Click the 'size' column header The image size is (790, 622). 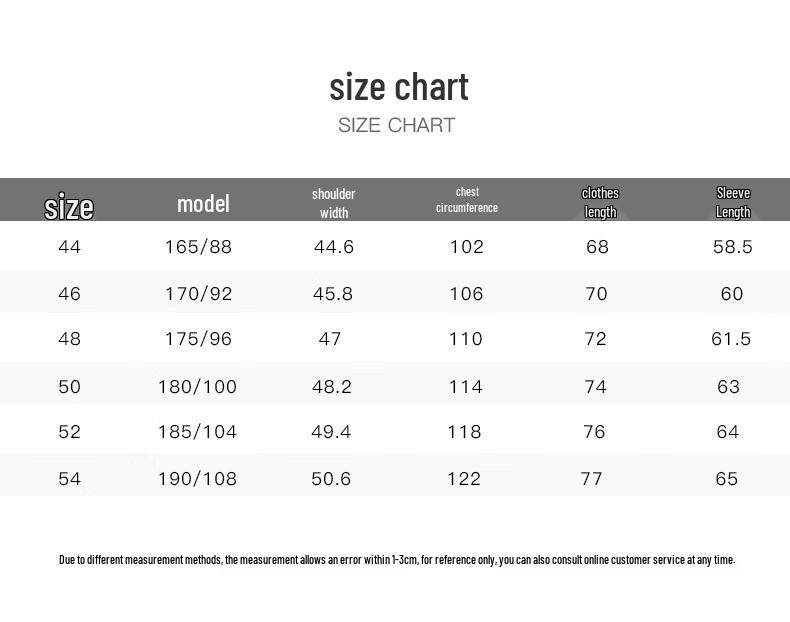coord(69,206)
